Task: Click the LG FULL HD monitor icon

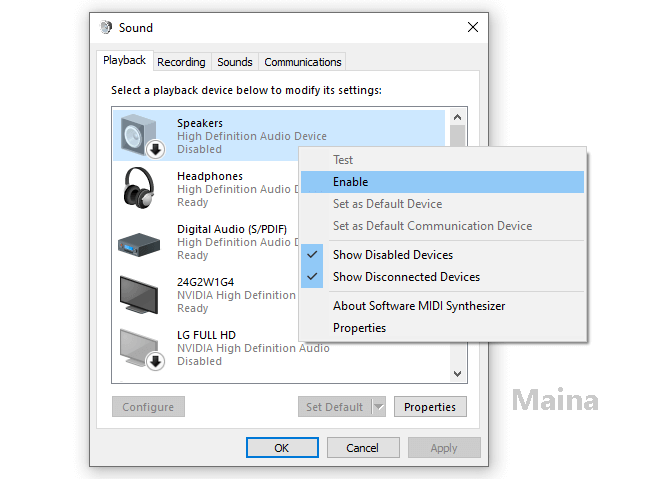Action: tap(142, 349)
